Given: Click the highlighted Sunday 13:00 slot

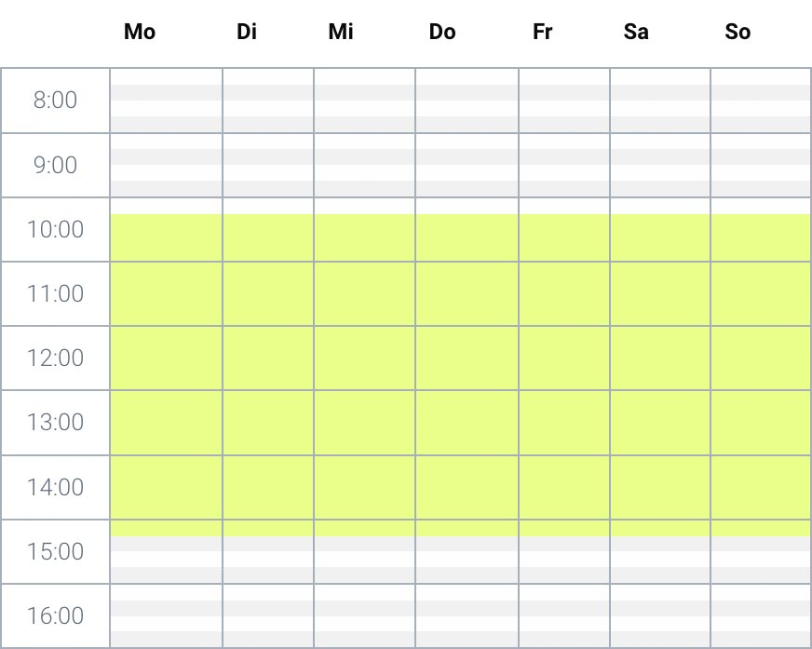Looking at the screenshot, I should pyautogui.click(x=761, y=423).
